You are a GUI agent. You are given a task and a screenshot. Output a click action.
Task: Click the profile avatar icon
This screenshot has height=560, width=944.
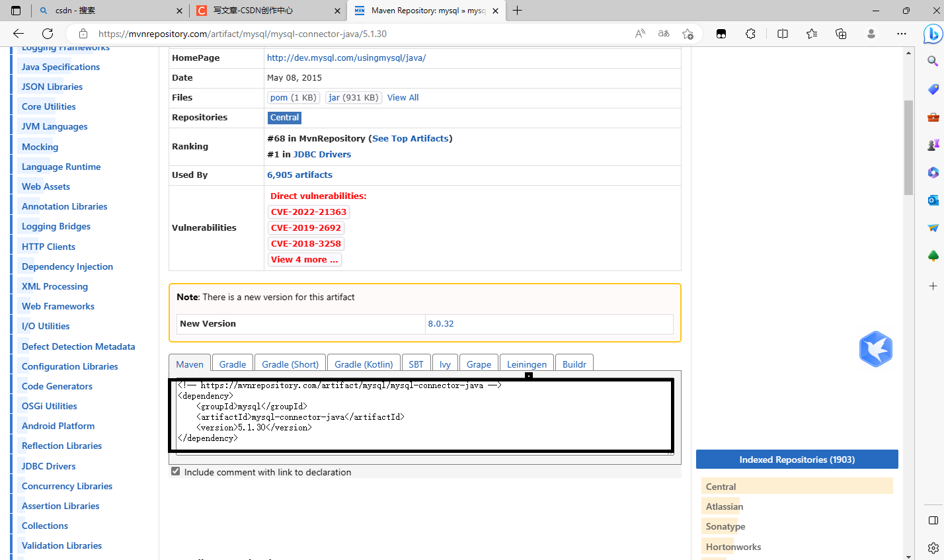(871, 34)
